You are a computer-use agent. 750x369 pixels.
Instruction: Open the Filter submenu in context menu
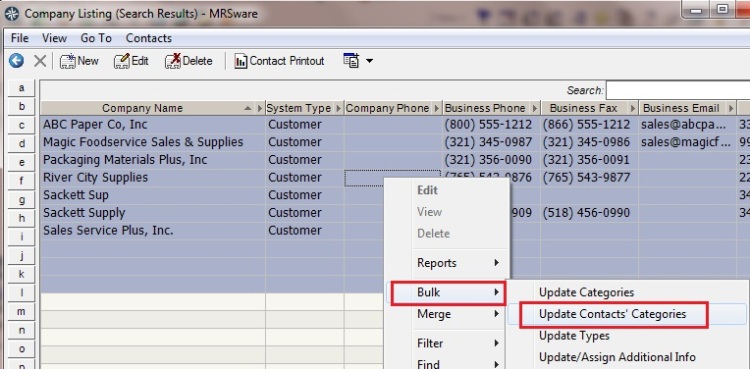(447, 343)
